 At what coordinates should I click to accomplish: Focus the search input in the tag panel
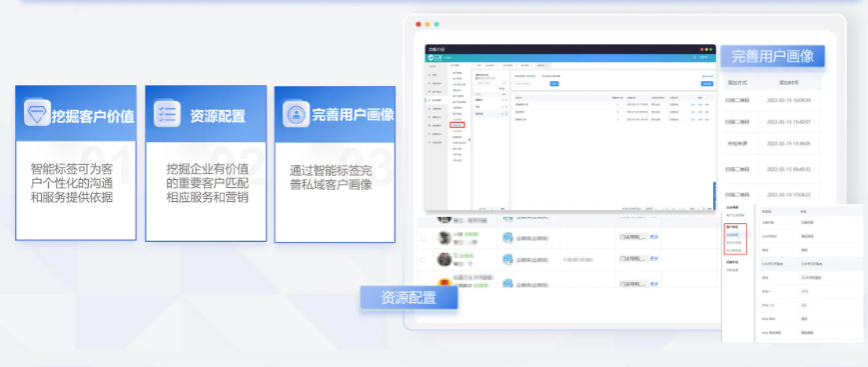tap(532, 84)
